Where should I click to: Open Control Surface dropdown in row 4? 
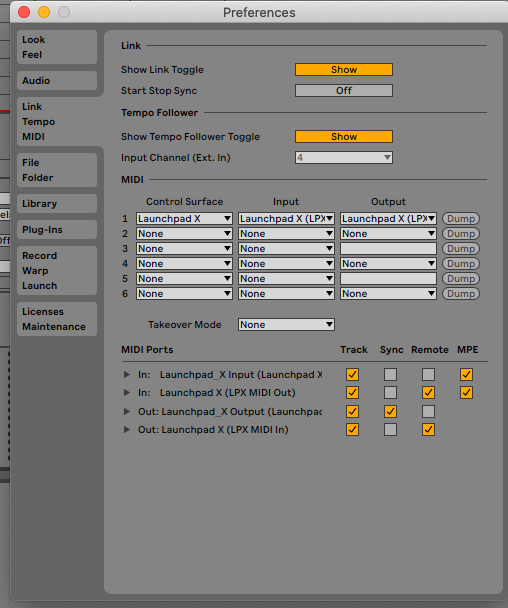(184, 264)
